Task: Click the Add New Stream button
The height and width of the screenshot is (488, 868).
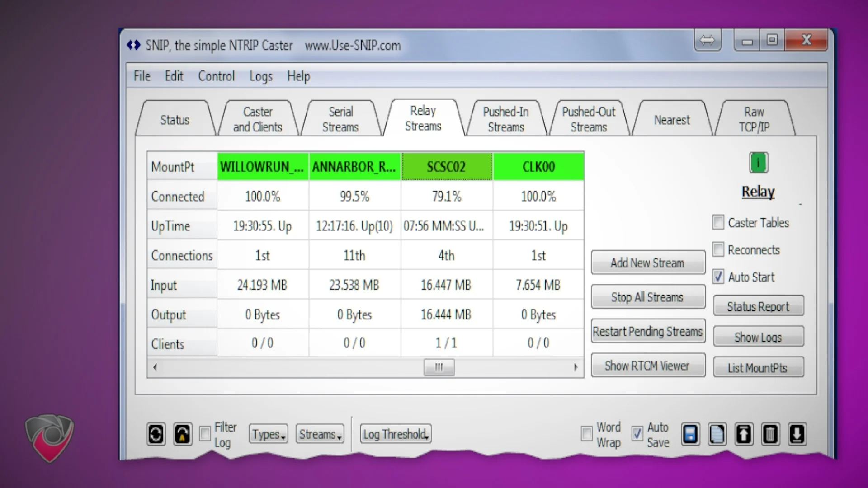Action: pos(648,263)
